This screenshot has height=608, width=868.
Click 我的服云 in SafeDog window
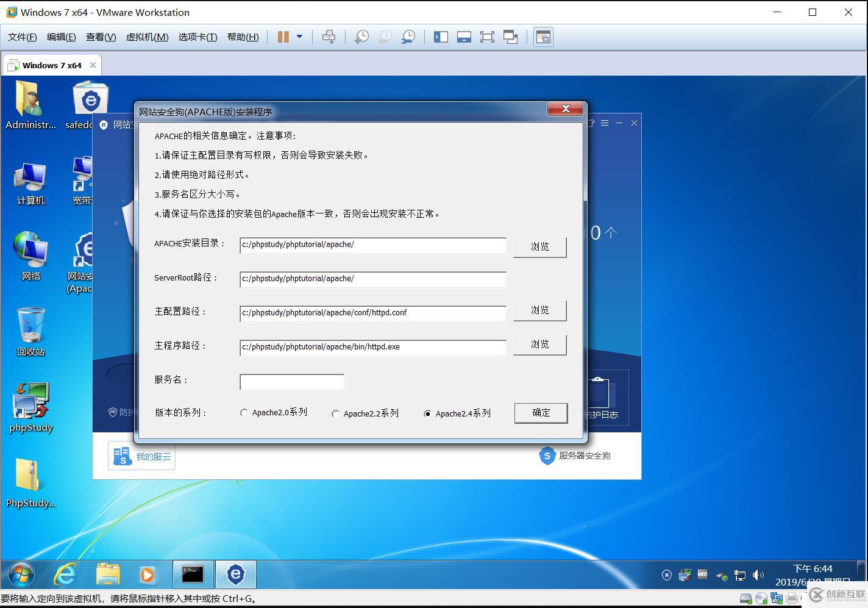coord(141,456)
